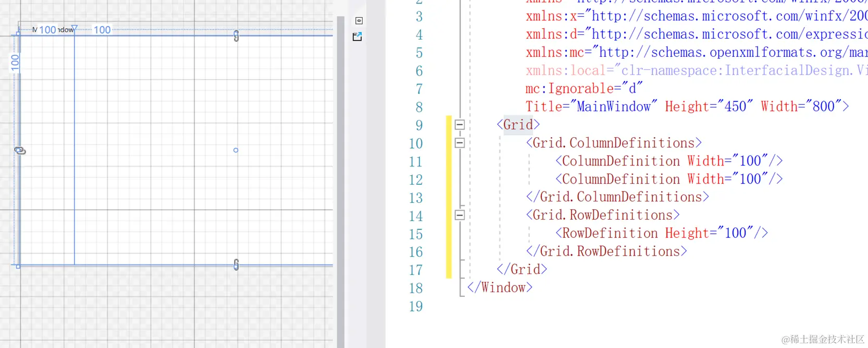Screen dimensions: 868x348
Task: Click the Width="800" attribute
Action: click(801, 106)
